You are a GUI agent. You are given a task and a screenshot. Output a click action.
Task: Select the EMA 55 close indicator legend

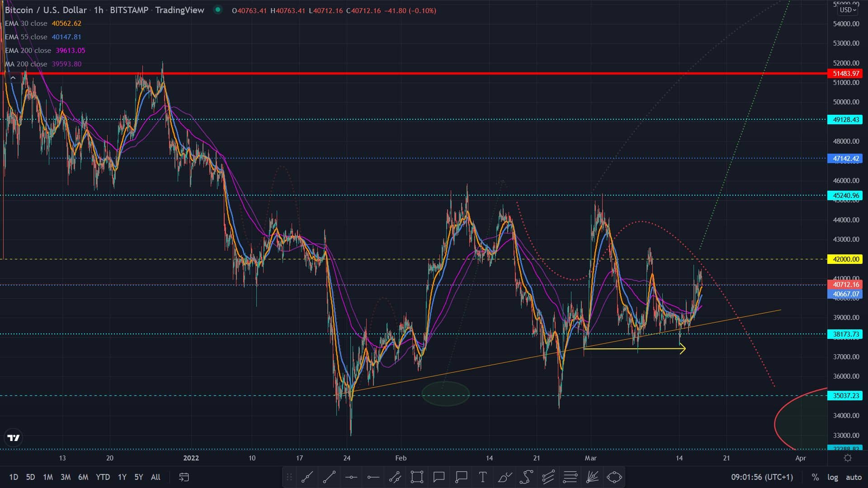pos(43,37)
